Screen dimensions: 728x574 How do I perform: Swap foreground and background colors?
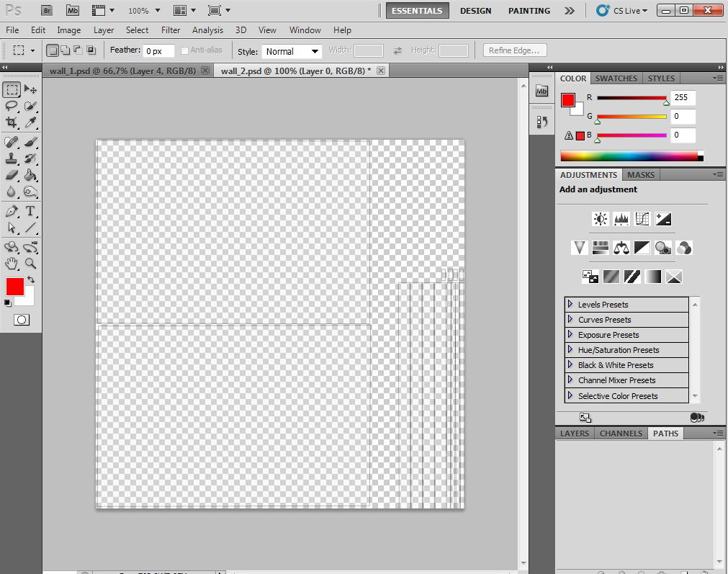[x=31, y=279]
